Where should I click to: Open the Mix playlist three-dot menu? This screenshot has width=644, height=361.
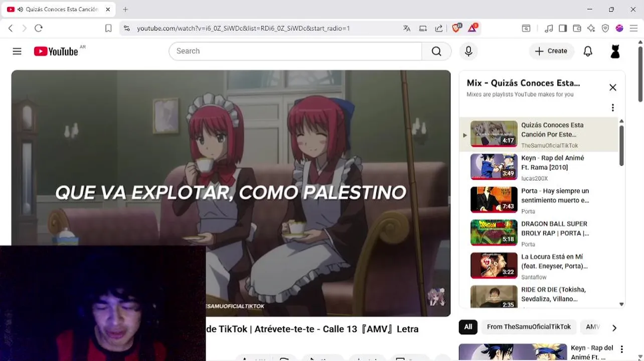(612, 108)
